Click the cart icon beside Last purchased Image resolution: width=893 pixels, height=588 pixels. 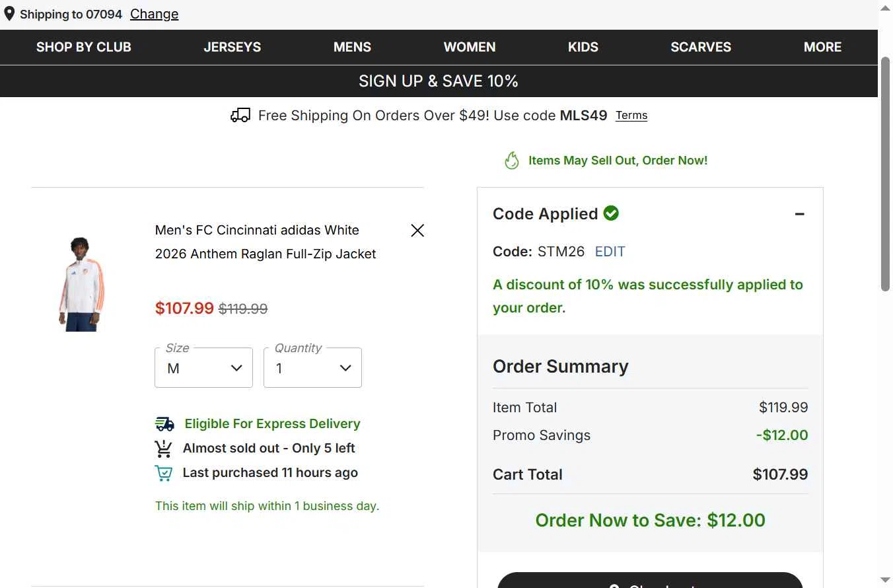click(x=163, y=473)
